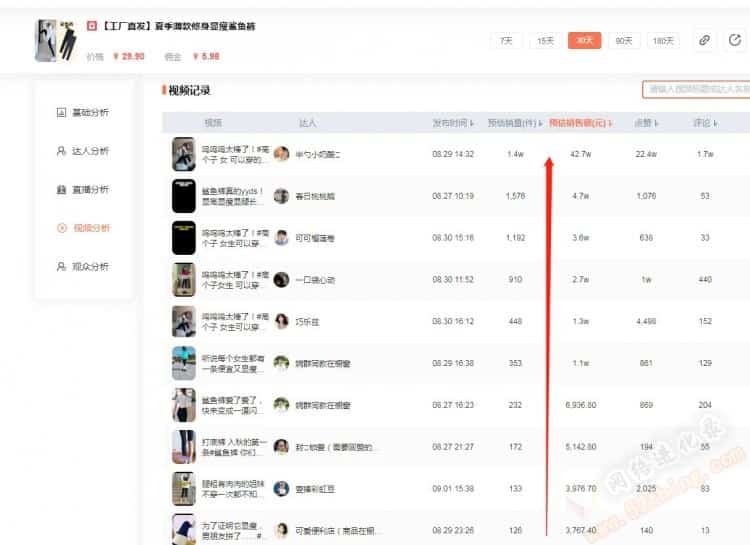Click avatar in 08.30 15:16 row
The height and width of the screenshot is (545, 750).
pos(281,238)
